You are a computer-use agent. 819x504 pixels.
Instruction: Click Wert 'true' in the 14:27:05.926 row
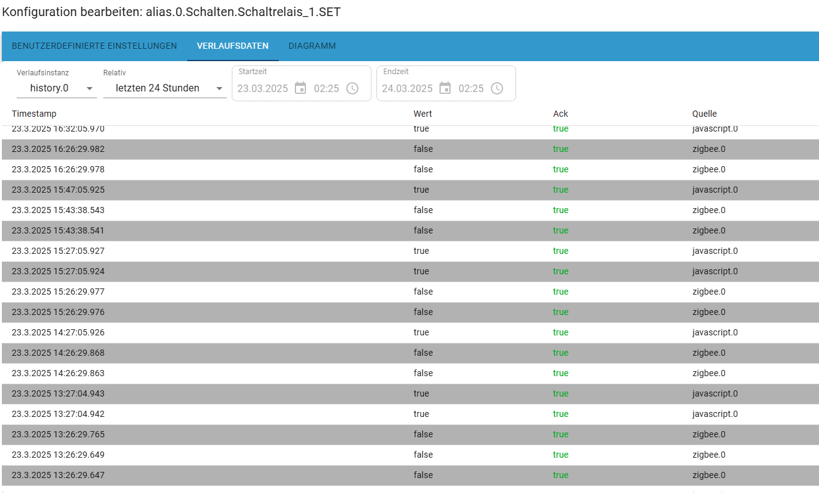pyautogui.click(x=421, y=332)
